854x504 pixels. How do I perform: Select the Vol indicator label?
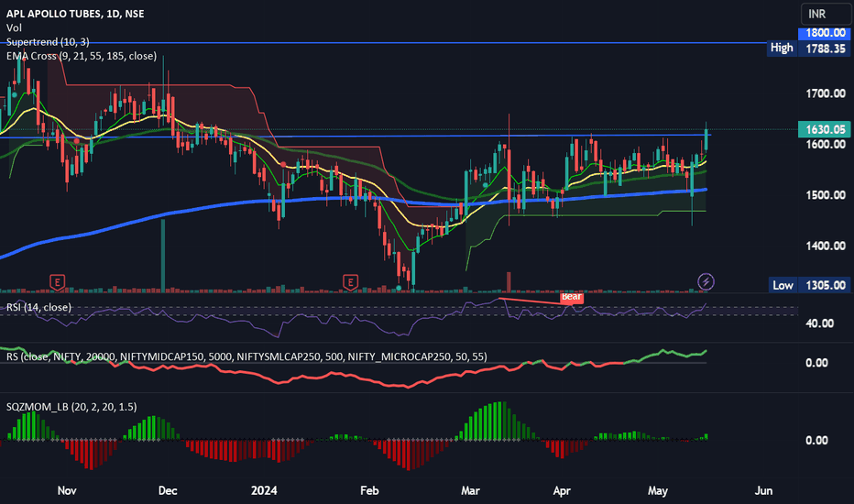pyautogui.click(x=14, y=27)
